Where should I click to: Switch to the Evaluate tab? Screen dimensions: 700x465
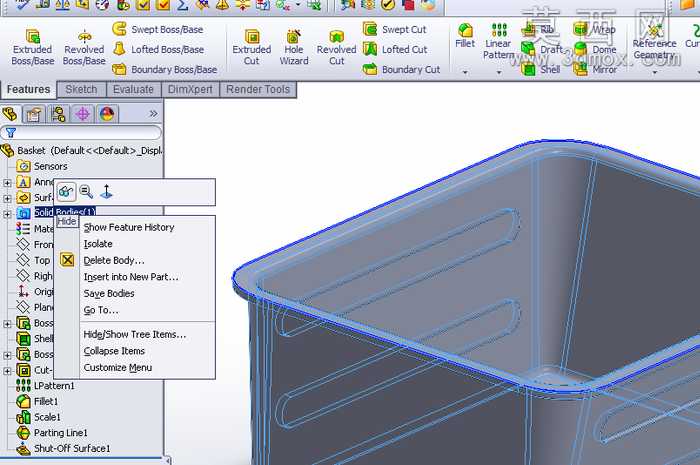click(133, 90)
